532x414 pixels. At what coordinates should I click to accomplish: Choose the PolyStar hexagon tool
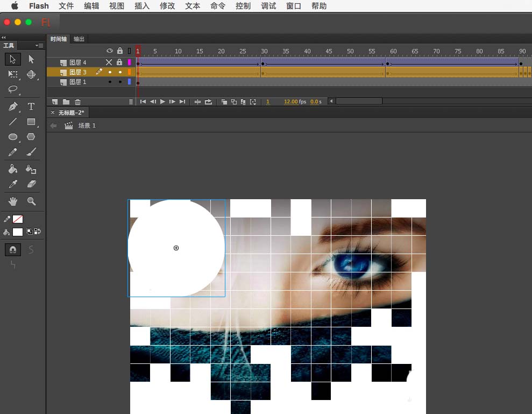pos(31,137)
